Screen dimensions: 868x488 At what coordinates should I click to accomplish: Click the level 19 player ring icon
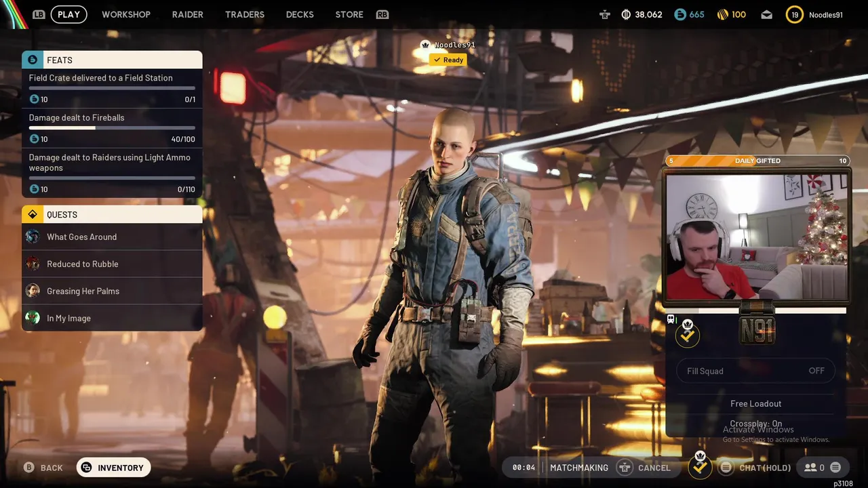tap(795, 14)
